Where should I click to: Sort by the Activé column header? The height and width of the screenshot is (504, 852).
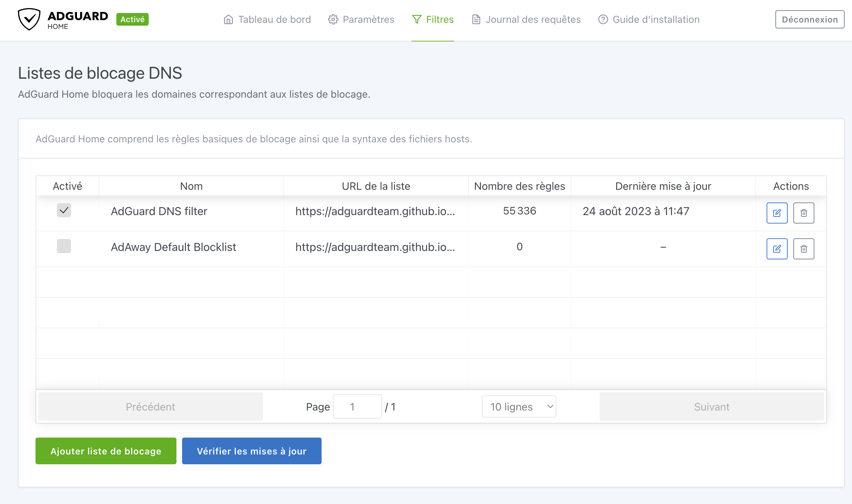pos(67,186)
